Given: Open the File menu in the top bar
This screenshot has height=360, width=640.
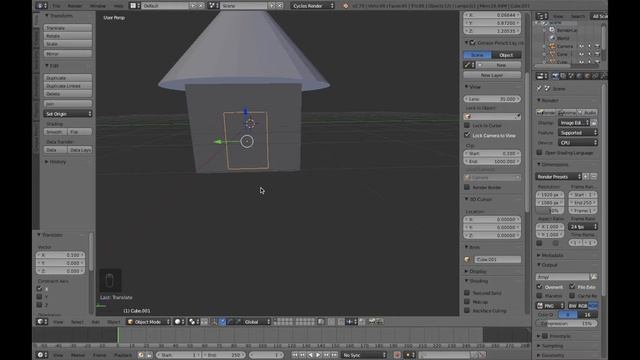Looking at the screenshot, I should point(56,6).
